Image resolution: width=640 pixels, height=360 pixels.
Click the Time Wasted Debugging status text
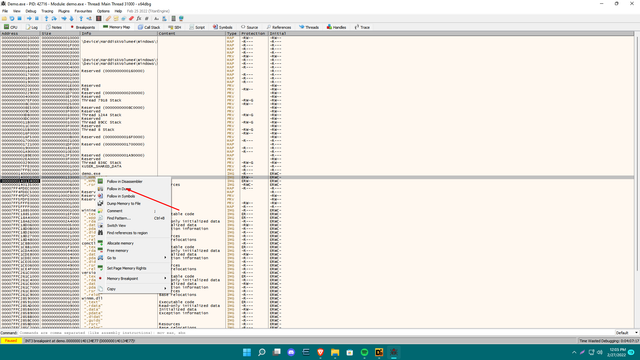(609, 340)
